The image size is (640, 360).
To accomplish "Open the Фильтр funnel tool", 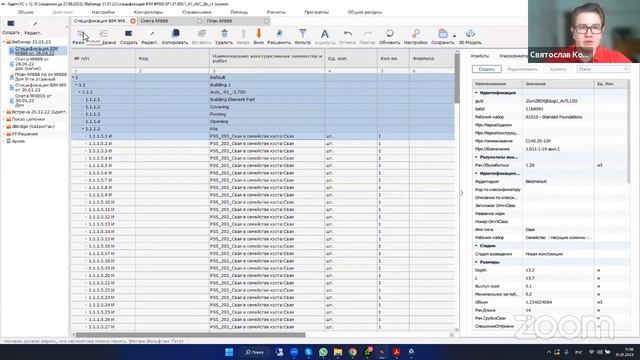I will (302, 33).
